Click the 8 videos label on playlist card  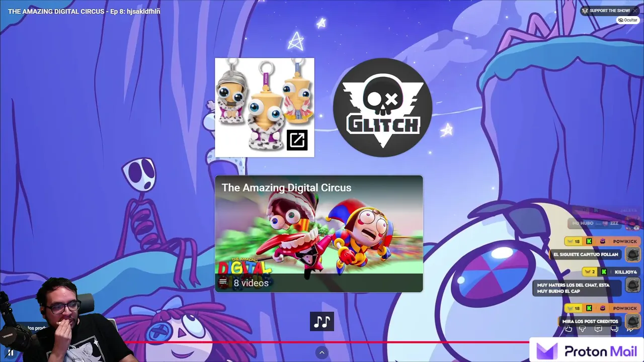(x=251, y=283)
